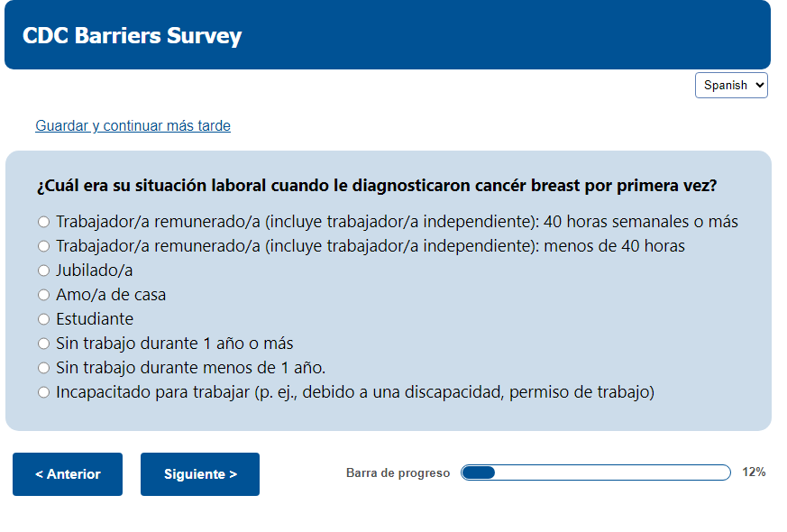Select the Estudiante radio button
Viewport: 787px width, 532px height.
[x=43, y=319]
